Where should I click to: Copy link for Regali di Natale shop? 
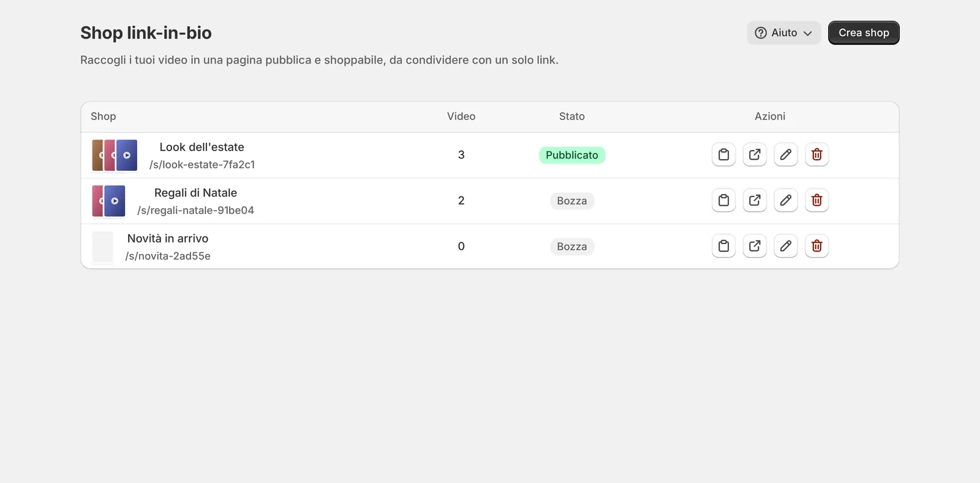coord(723,200)
